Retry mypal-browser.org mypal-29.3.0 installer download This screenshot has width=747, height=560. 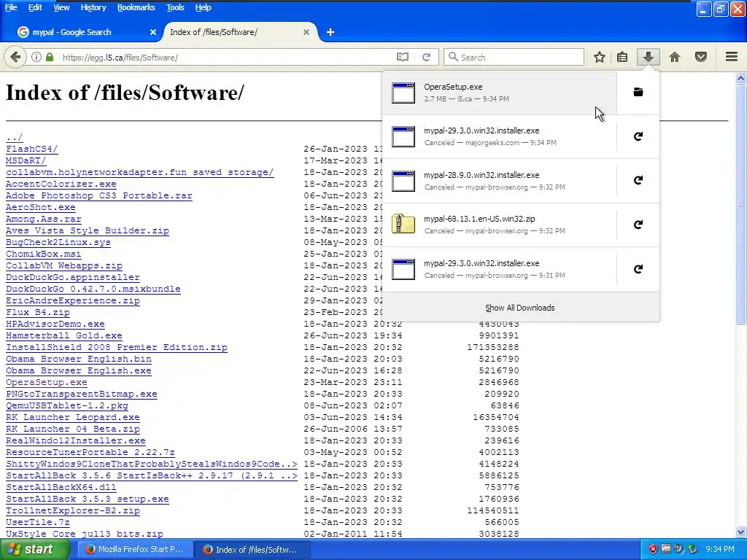pyautogui.click(x=638, y=269)
